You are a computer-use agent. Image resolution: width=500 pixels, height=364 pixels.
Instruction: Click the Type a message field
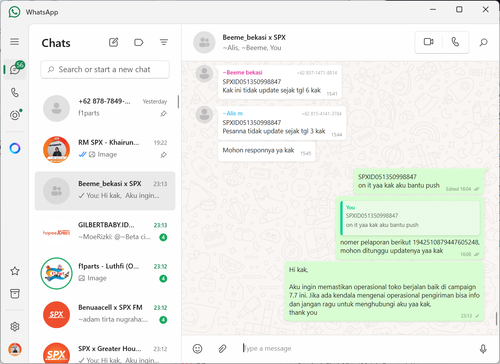click(355, 349)
